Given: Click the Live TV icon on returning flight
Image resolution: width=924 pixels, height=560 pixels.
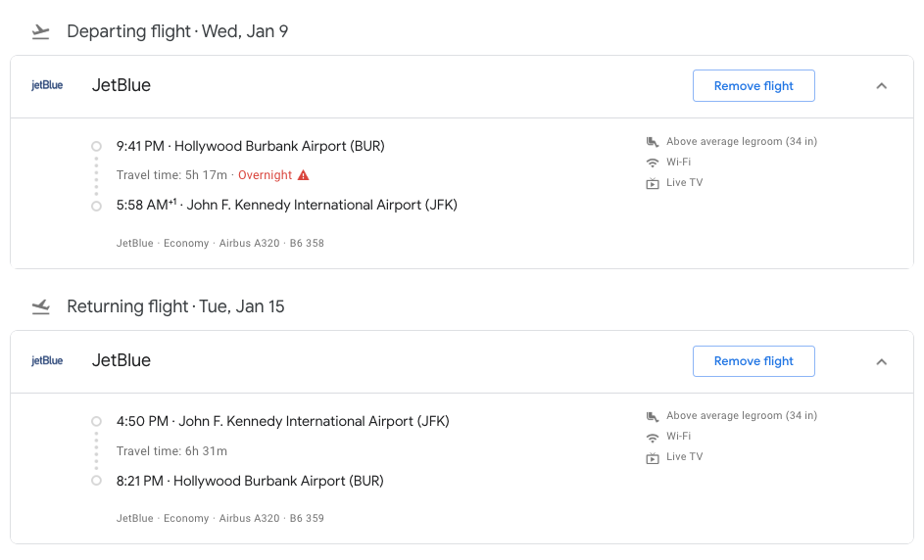Looking at the screenshot, I should 653,457.
